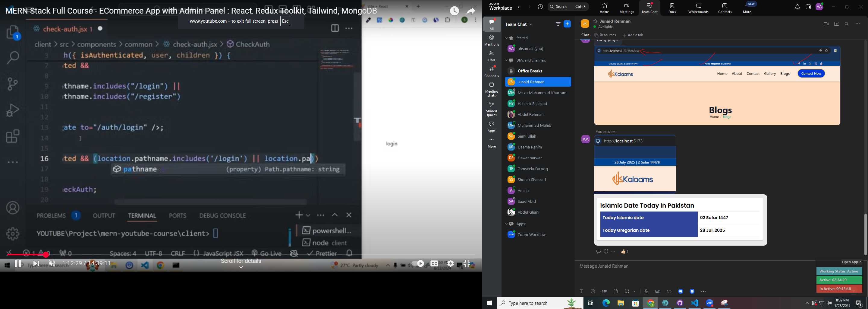Screen dimensions: 868x309
Task: Expand screenshot options dropdown arrow
Action: pyautogui.click(x=634, y=291)
